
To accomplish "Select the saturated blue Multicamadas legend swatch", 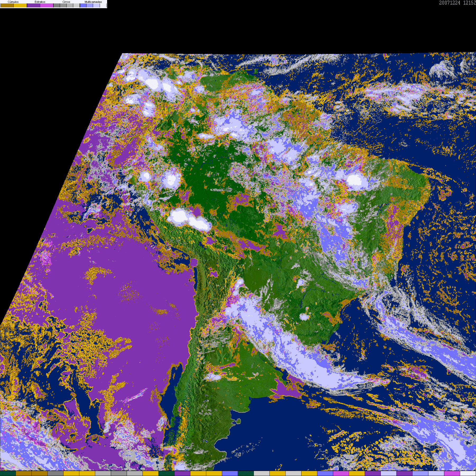I will click(83, 5).
